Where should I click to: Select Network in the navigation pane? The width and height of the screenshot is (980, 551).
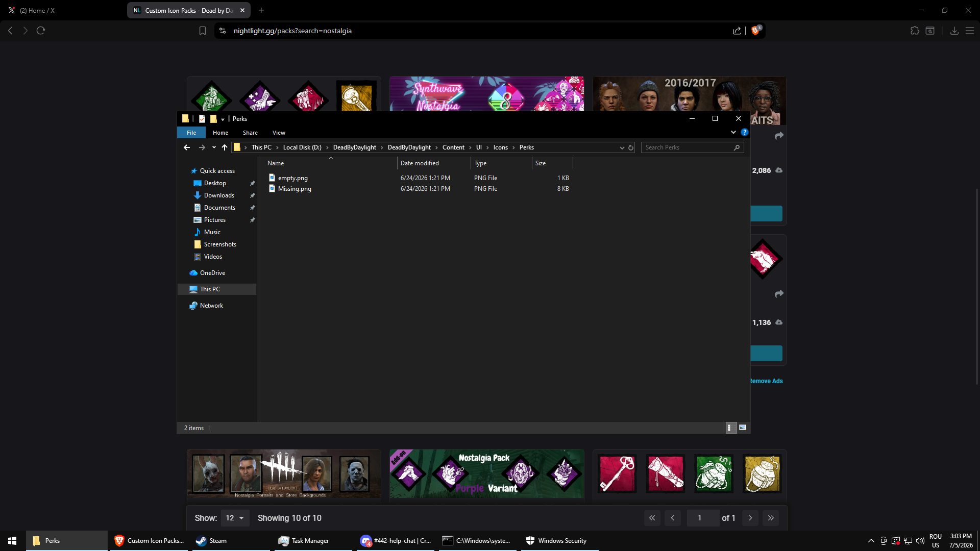coord(211,306)
